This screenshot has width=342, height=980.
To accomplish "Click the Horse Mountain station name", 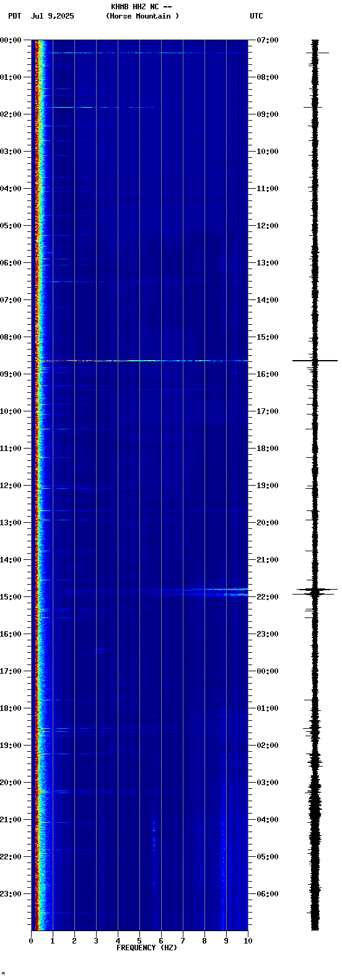I will point(142,16).
